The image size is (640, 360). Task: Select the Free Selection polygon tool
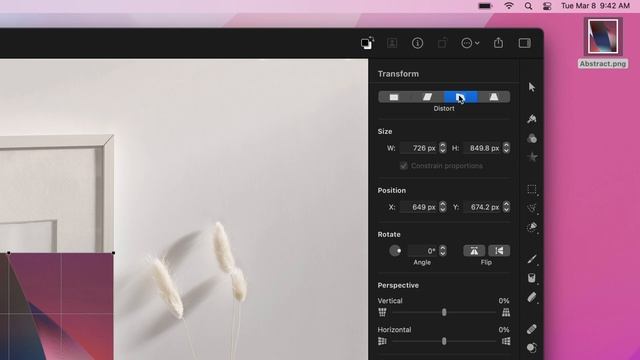coord(531,208)
